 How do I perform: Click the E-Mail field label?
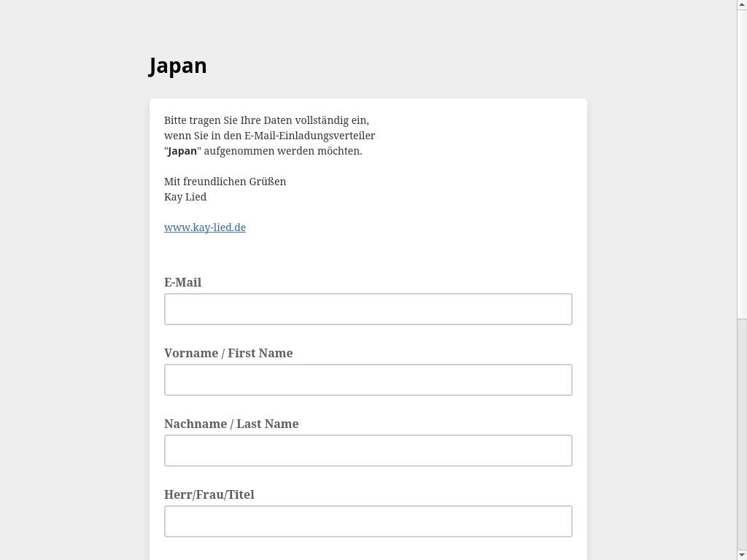[x=182, y=282]
